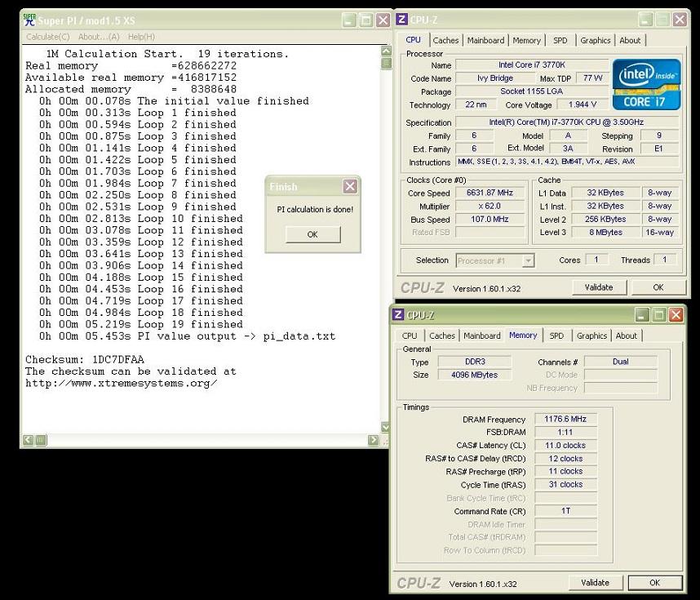This screenshot has width=700, height=600.
Task: Click the CPU-Z logo icon in the top CPU-Z window title
Action: pos(401,20)
